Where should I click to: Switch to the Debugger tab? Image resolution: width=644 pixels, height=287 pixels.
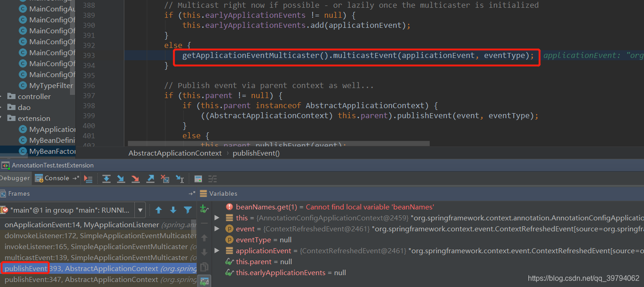[15, 178]
